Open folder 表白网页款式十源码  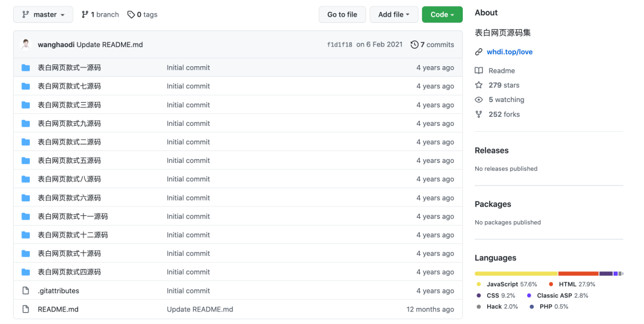pyautogui.click(x=69, y=253)
